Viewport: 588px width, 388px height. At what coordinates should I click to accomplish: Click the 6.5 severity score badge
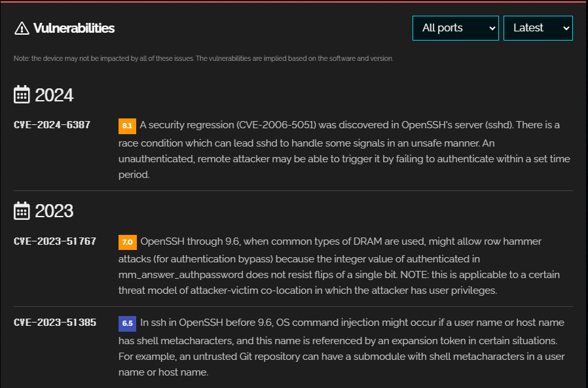[x=128, y=323]
